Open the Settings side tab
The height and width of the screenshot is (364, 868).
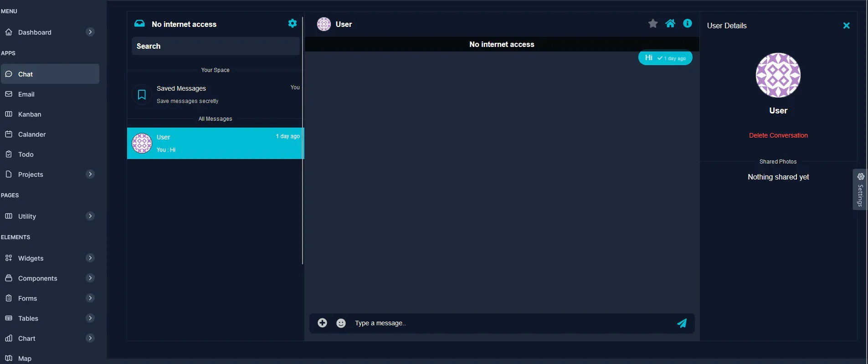[x=860, y=190]
